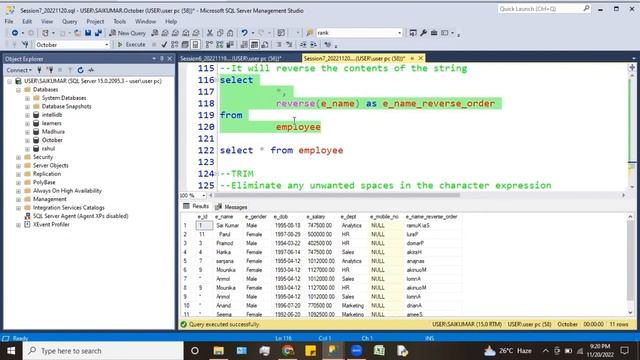Click the Copy icon in toolbar
This screenshot has height=360, width=640.
tap(220, 33)
